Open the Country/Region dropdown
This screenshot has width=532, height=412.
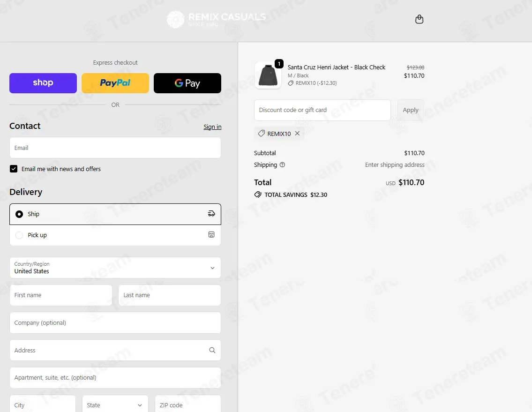(115, 268)
